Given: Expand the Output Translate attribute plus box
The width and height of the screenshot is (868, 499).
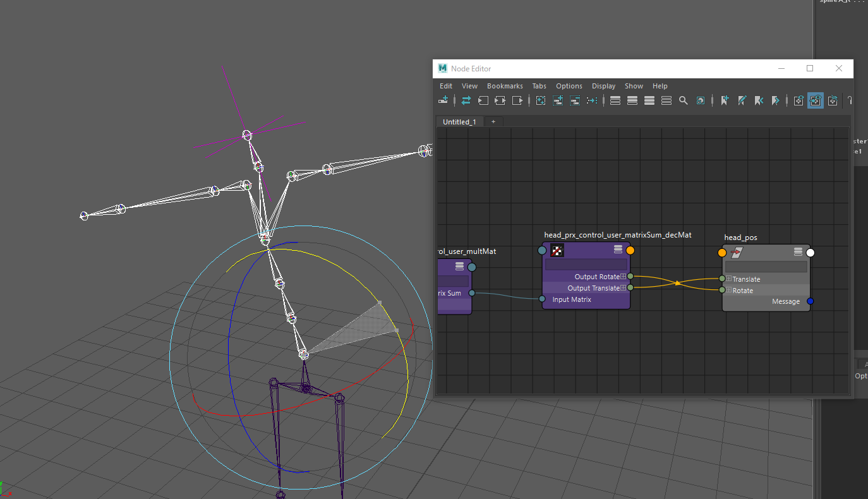Looking at the screenshot, I should pyautogui.click(x=624, y=288).
